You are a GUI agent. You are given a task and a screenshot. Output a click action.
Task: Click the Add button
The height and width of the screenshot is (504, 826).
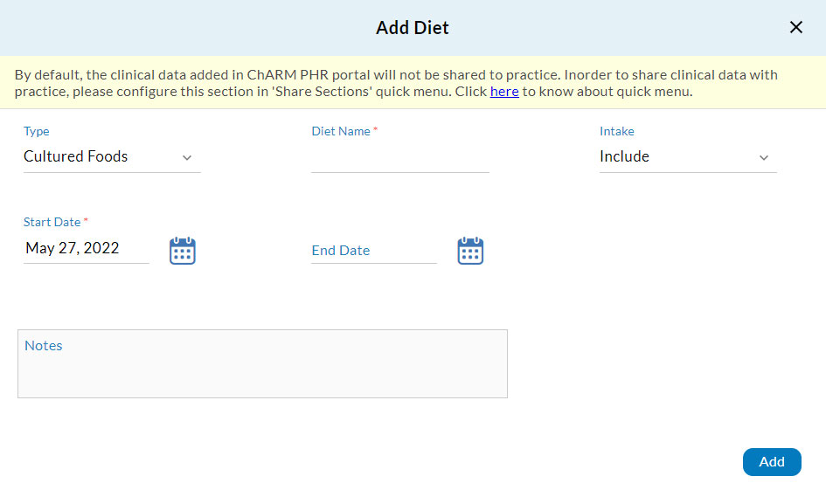pyautogui.click(x=772, y=462)
